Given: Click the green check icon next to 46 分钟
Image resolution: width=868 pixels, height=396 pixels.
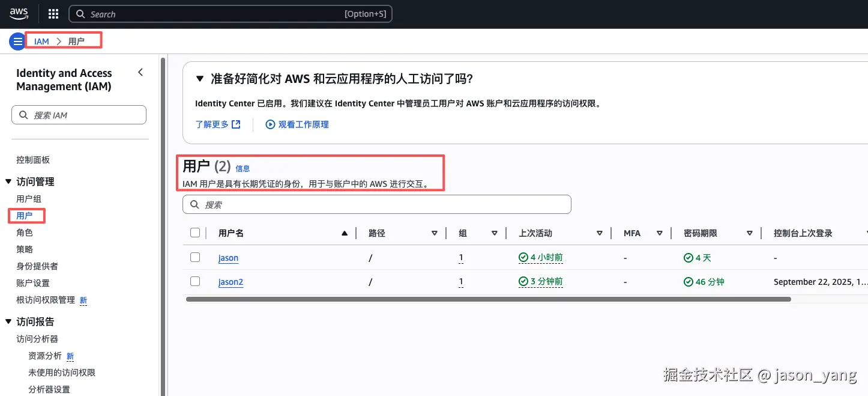Looking at the screenshot, I should 689,281.
